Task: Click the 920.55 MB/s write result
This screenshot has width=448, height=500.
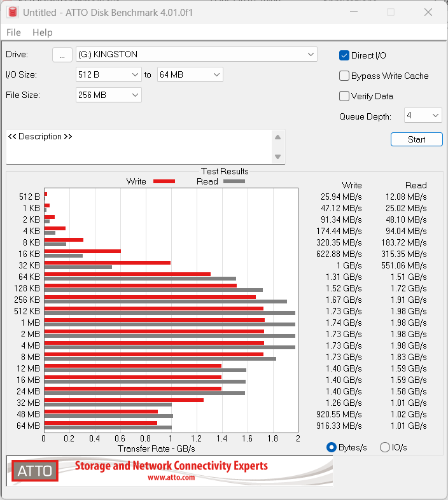Action: click(339, 415)
